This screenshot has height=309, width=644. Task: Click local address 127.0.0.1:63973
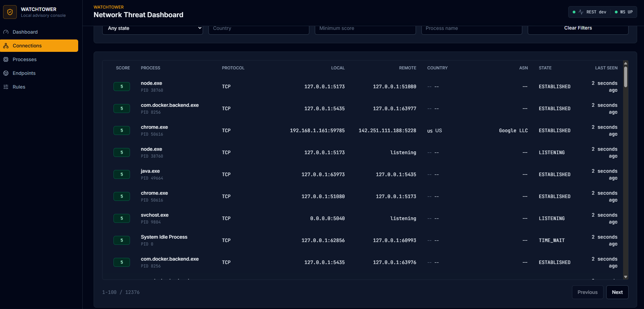(x=323, y=174)
